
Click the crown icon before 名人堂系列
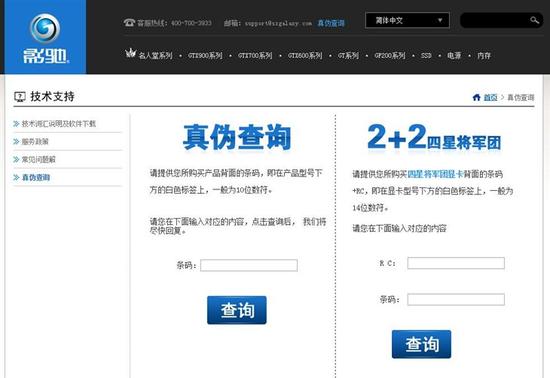pyautogui.click(x=130, y=53)
